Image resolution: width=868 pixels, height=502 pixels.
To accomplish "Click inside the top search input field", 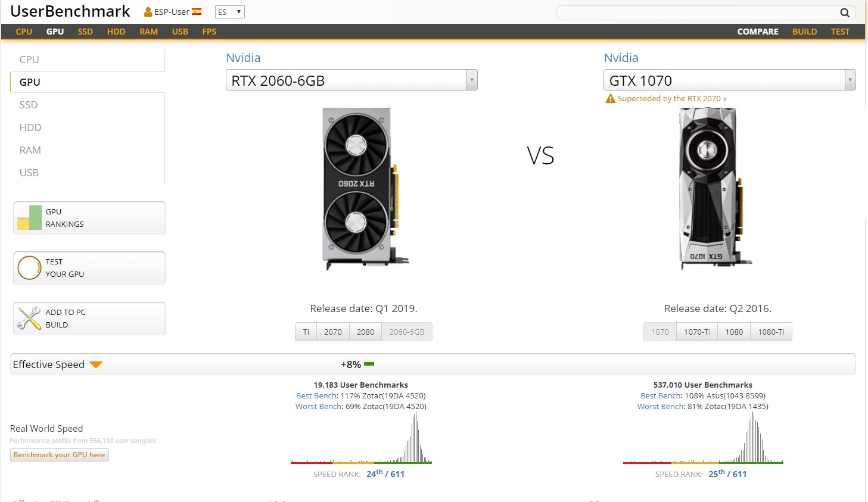I will [697, 13].
